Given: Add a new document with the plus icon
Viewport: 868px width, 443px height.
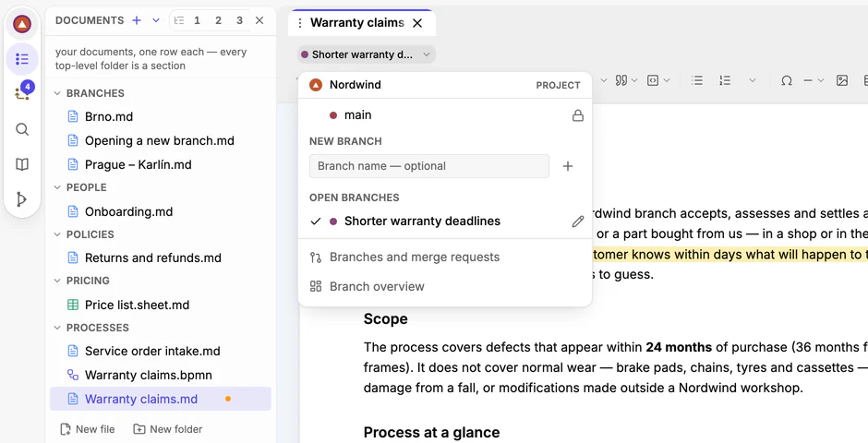Looking at the screenshot, I should click(137, 20).
